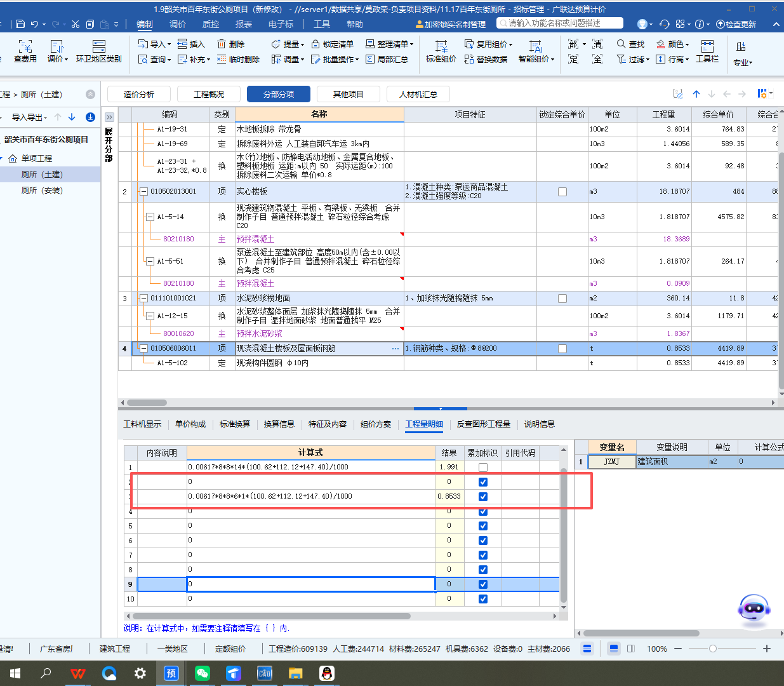This screenshot has width=784, height=686.
Task: Click the 人材机汇总 button
Action: tap(418, 94)
